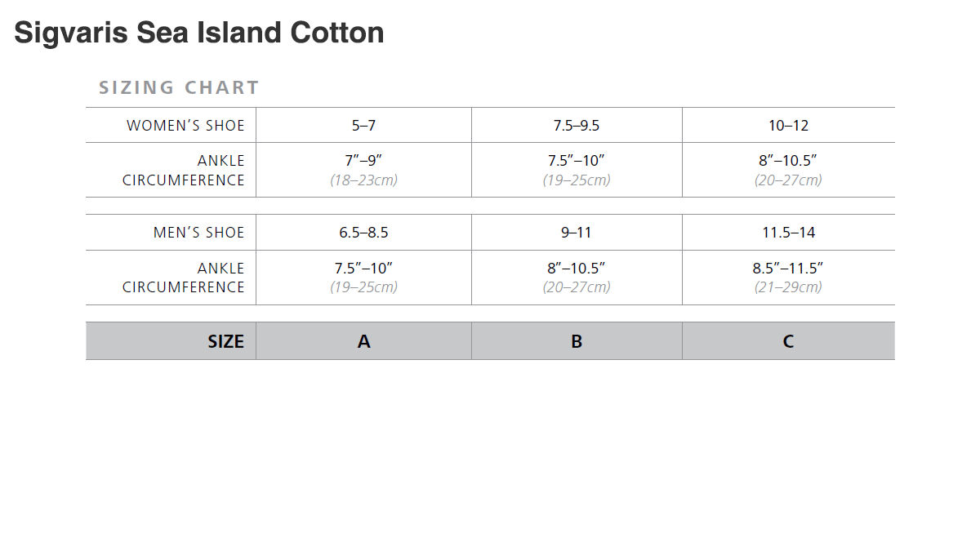The height and width of the screenshot is (551, 980).
Task: Click women's ankle circumference 7"–9" cell
Action: click(x=363, y=161)
